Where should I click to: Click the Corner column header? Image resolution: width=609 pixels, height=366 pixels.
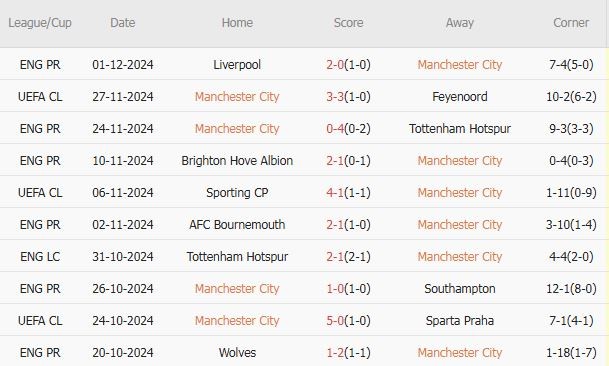pos(571,23)
